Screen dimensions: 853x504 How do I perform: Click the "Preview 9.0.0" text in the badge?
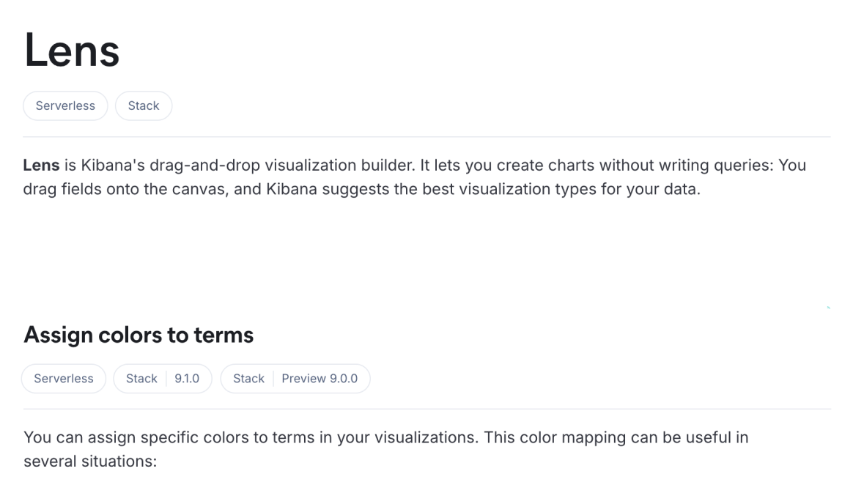[x=320, y=379]
